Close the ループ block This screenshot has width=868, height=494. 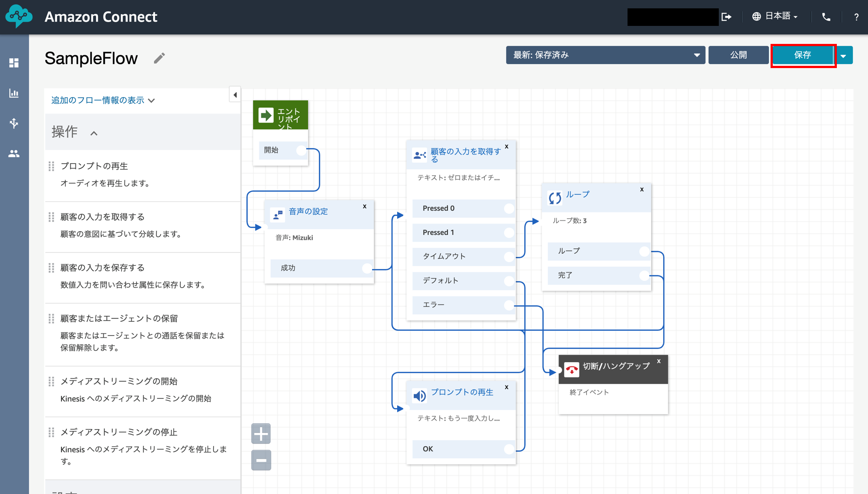tap(642, 190)
